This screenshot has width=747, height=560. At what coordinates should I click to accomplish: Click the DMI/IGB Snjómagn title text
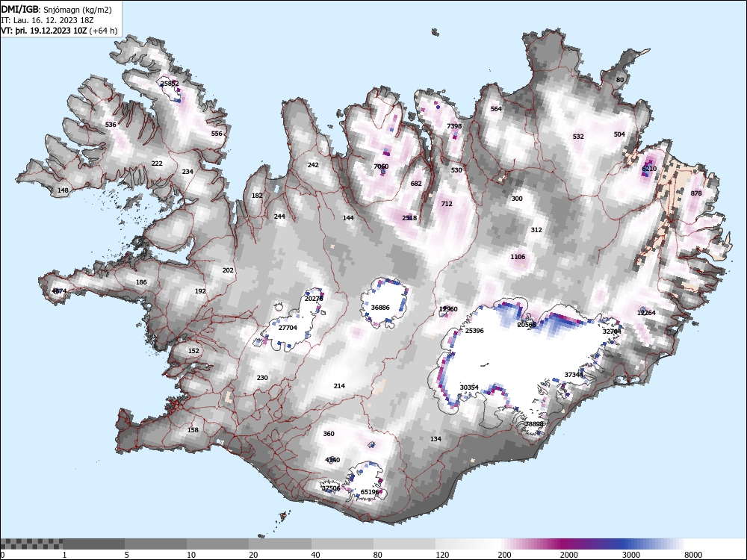(x=56, y=10)
